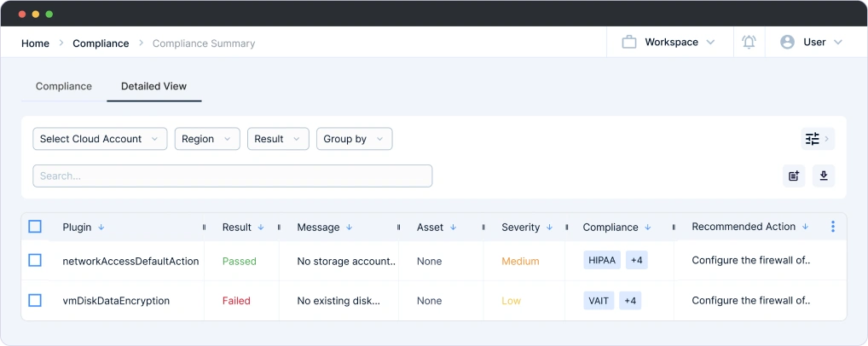Image resolution: width=868 pixels, height=346 pixels.
Task: Open the Group by dropdown
Action: (354, 139)
